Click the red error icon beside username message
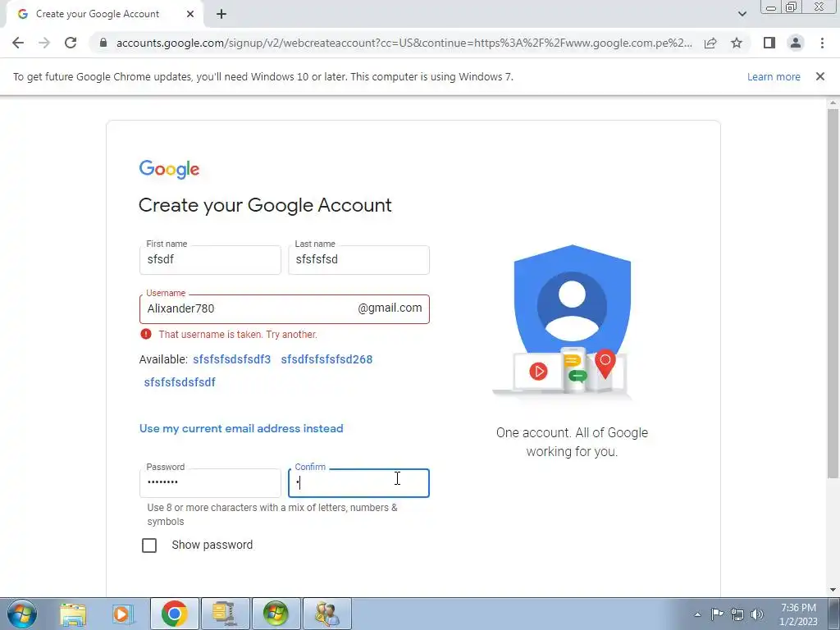 146,335
